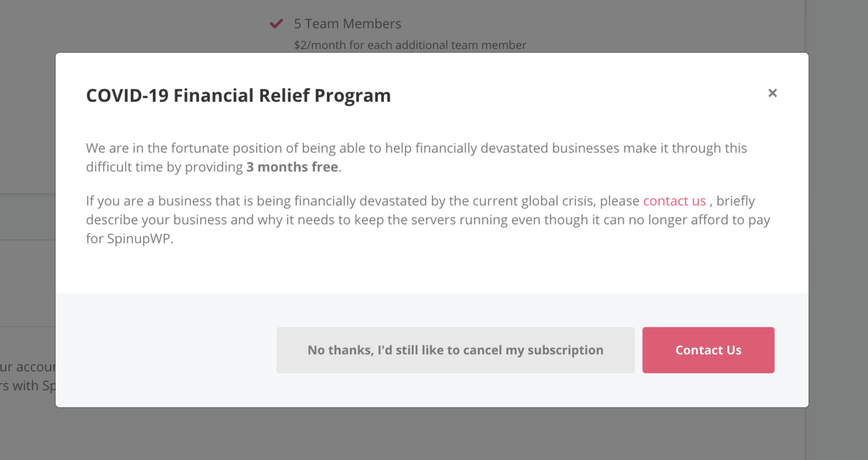Select the '5 Team Members' feature text
The width and height of the screenshot is (868, 460).
(x=347, y=24)
